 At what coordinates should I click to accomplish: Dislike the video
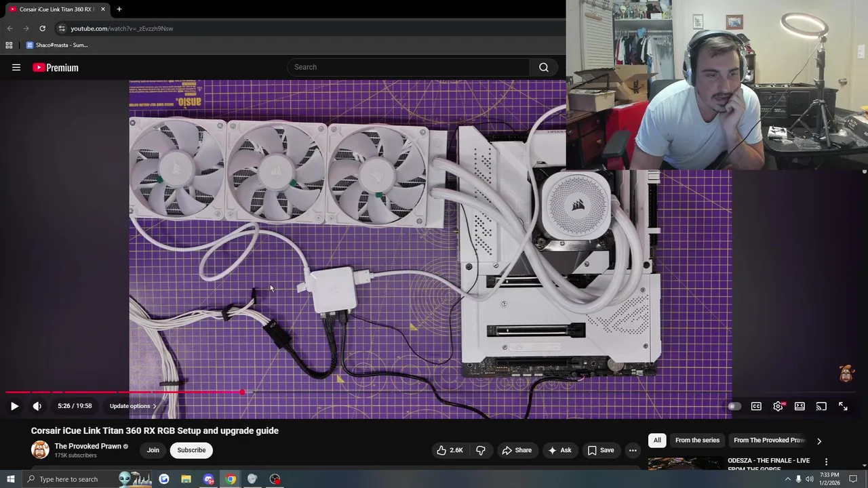click(481, 450)
